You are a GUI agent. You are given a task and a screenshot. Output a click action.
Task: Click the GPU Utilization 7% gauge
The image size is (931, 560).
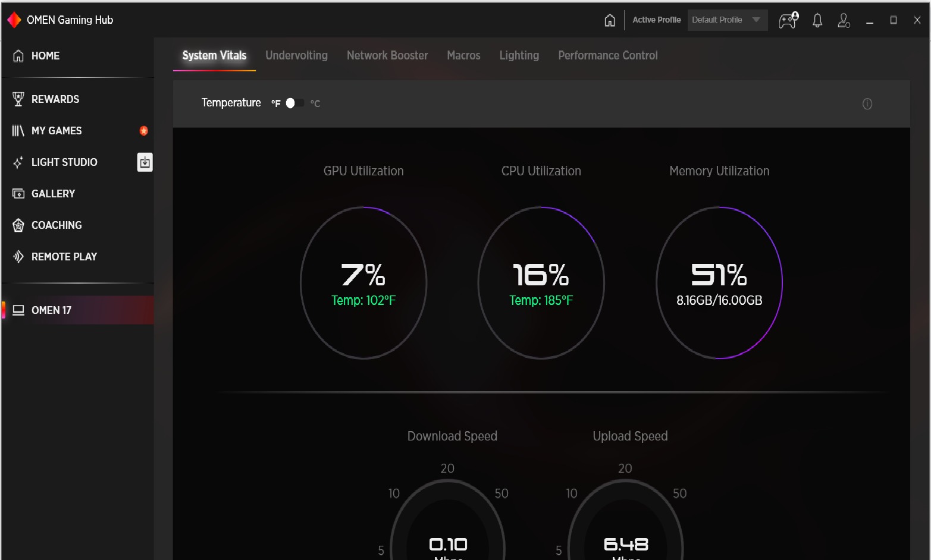tap(363, 283)
